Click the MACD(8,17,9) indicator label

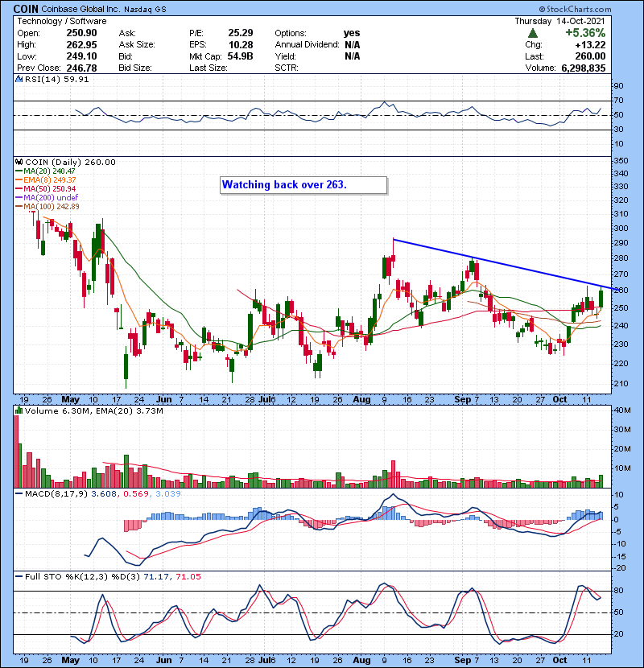(x=56, y=494)
